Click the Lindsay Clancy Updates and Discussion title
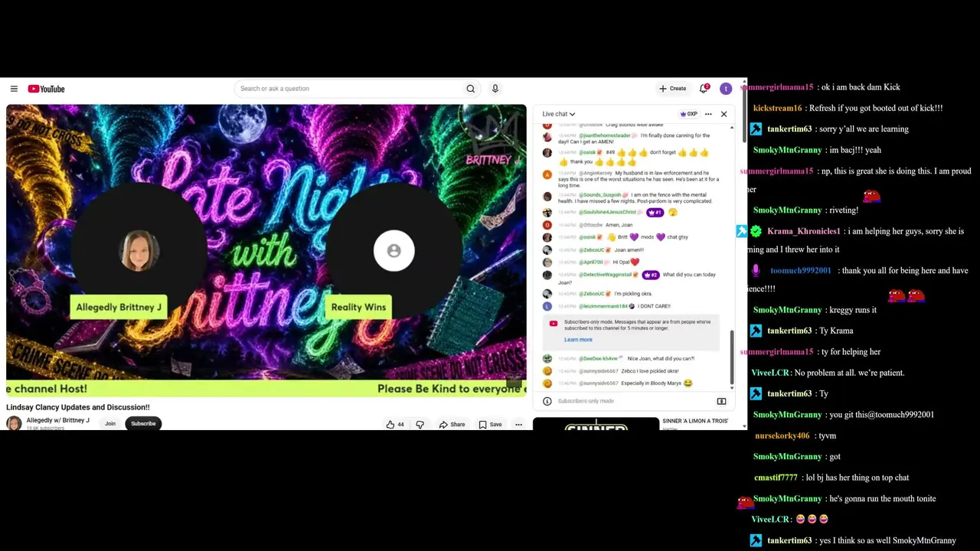 [78, 407]
